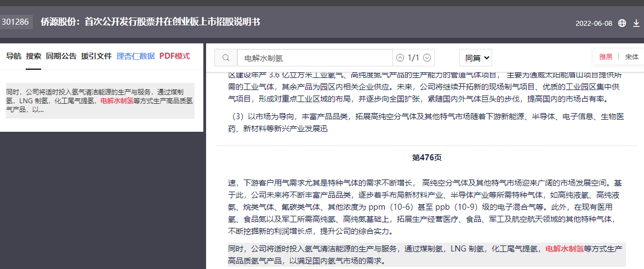Image resolution: width=644 pixels, height=269 pixels.
Task: Click the 2022-06-08 publication date
Action: pos(594,24)
